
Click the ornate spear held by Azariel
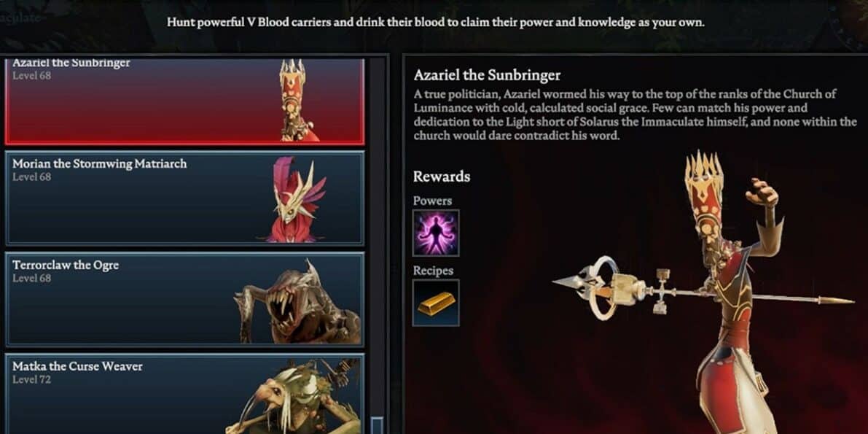(703, 290)
